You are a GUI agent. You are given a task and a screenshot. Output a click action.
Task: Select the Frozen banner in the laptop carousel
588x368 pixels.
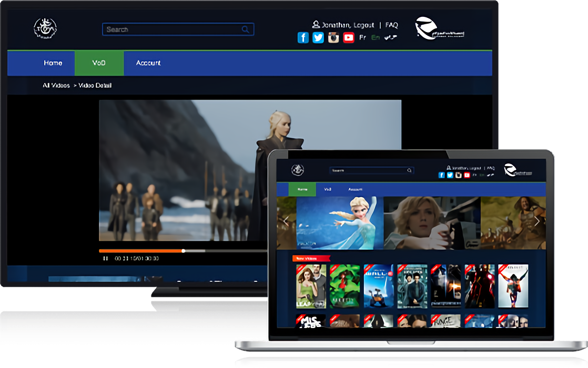[340, 222]
